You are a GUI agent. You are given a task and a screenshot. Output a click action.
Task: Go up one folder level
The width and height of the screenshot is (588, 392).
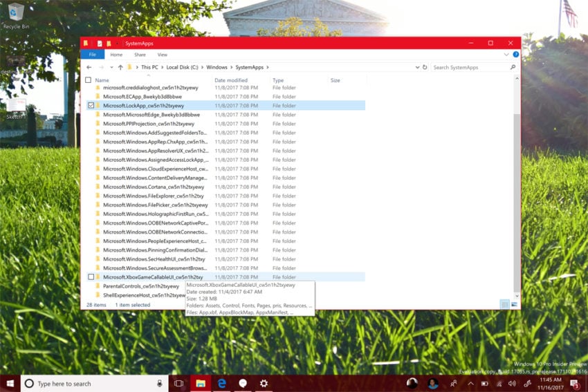pos(120,68)
